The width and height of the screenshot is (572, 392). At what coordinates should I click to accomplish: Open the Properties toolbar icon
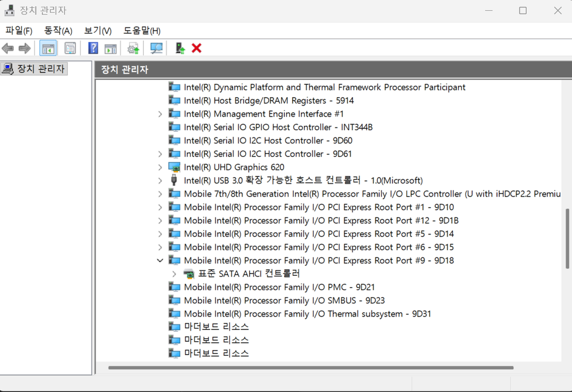[x=70, y=48]
